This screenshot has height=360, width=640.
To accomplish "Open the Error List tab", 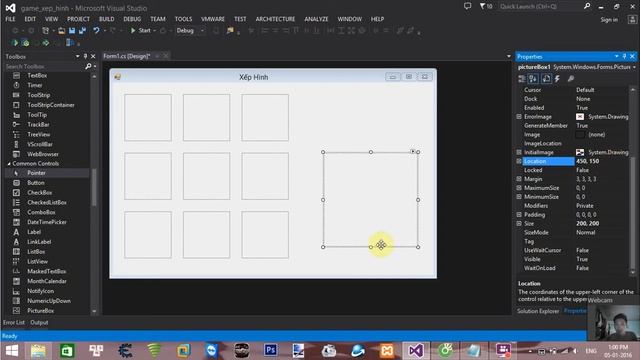I will pos(14,322).
